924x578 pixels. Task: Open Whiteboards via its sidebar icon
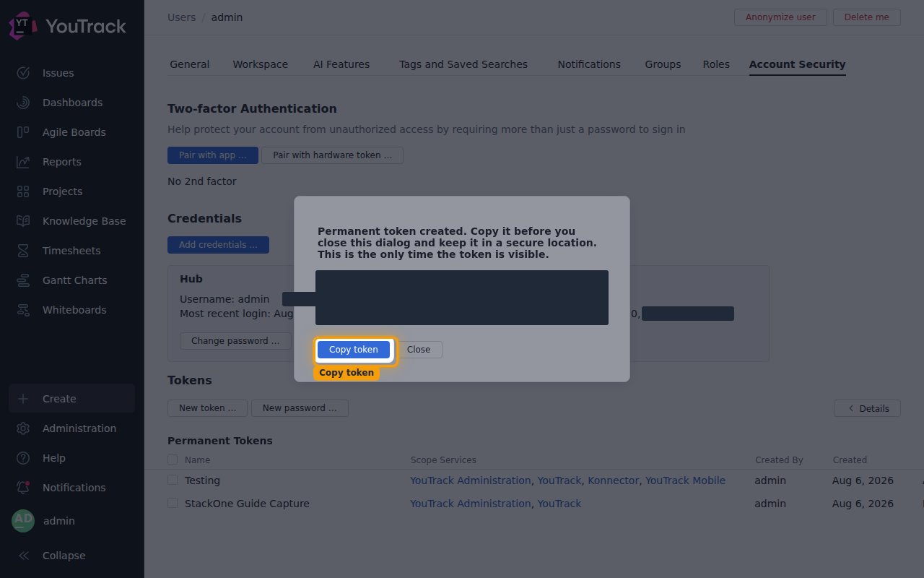point(23,310)
